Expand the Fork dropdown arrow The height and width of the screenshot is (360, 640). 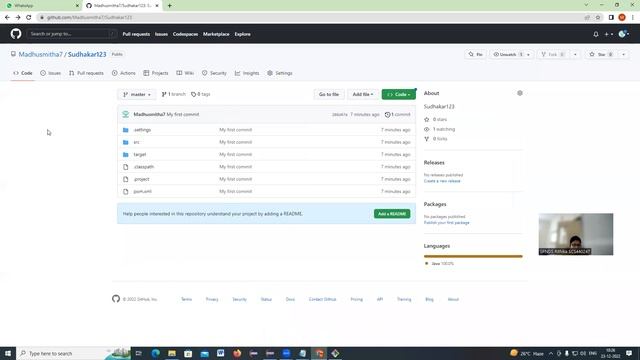point(575,54)
